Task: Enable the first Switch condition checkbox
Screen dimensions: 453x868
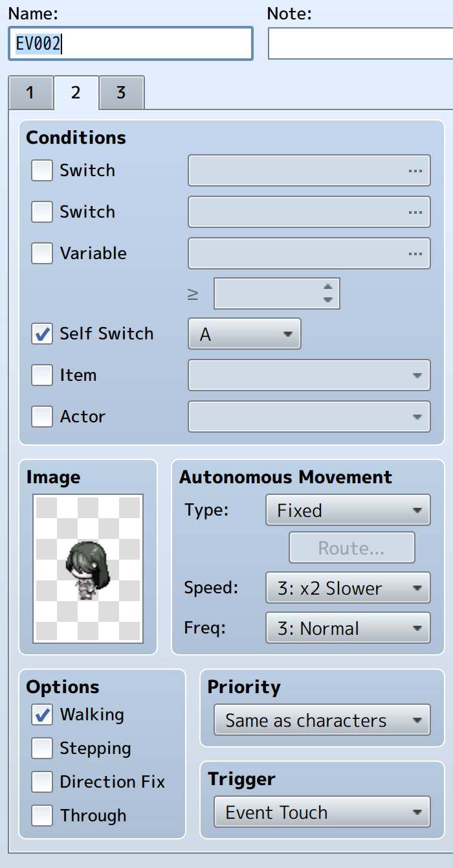Action: pos(42,170)
